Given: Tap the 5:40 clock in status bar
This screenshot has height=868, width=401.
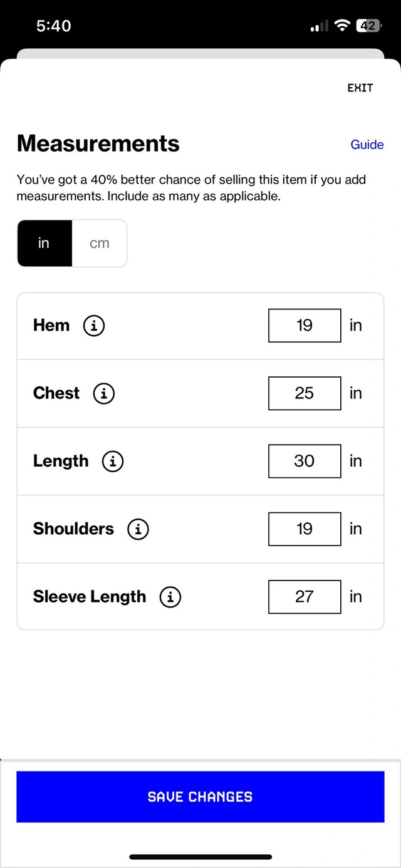Looking at the screenshot, I should pyautogui.click(x=54, y=26).
